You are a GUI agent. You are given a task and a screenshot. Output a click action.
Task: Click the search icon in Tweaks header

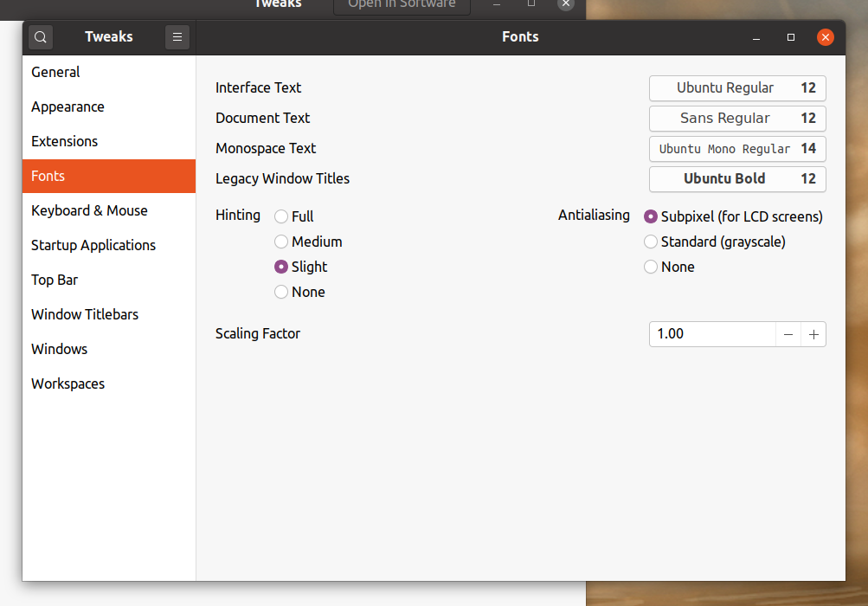(x=41, y=37)
